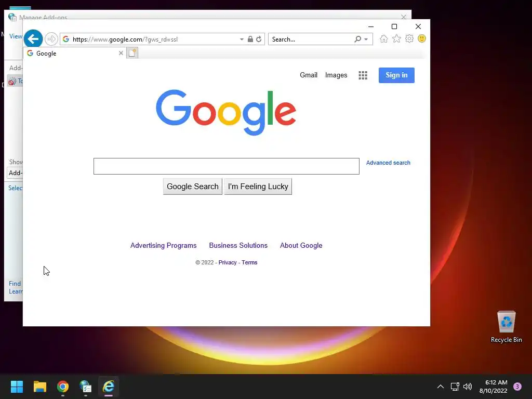Open the Terms link
532x399 pixels.
(249, 262)
